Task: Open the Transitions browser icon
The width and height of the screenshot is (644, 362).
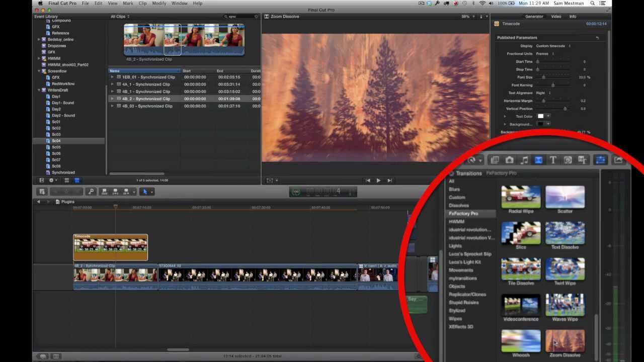Action: [x=538, y=160]
